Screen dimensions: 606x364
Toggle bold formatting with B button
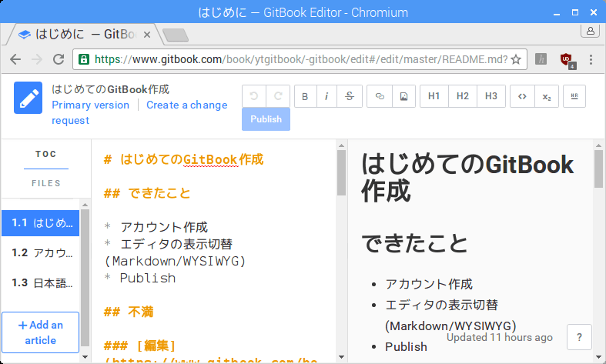click(x=306, y=96)
